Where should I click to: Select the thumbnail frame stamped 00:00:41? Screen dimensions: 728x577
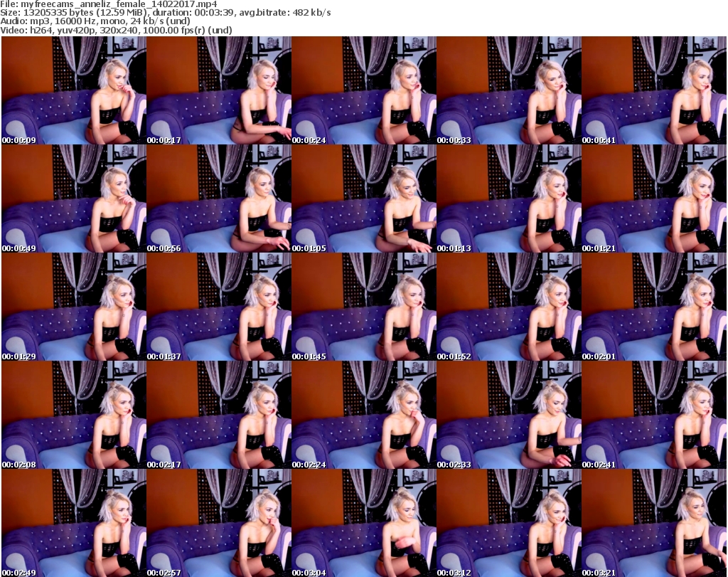[654, 90]
